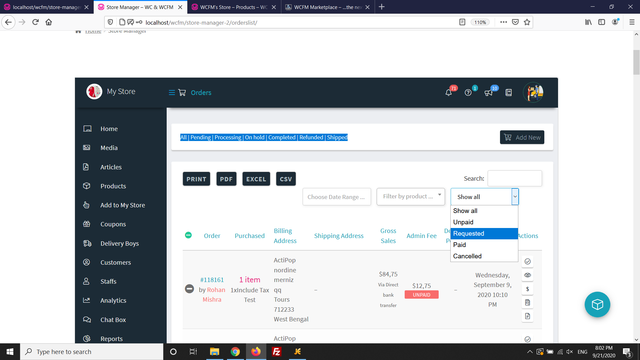Filter orders by Refunded status
This screenshot has height=360, width=640.
tap(311, 137)
